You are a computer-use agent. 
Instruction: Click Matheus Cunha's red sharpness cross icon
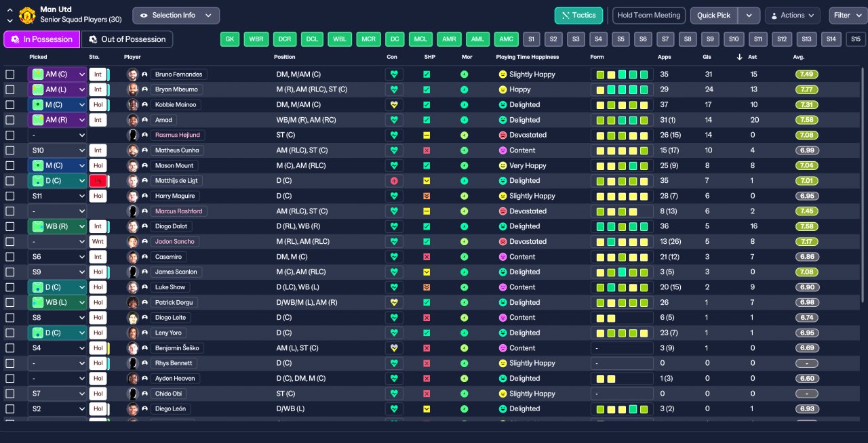[x=427, y=150]
